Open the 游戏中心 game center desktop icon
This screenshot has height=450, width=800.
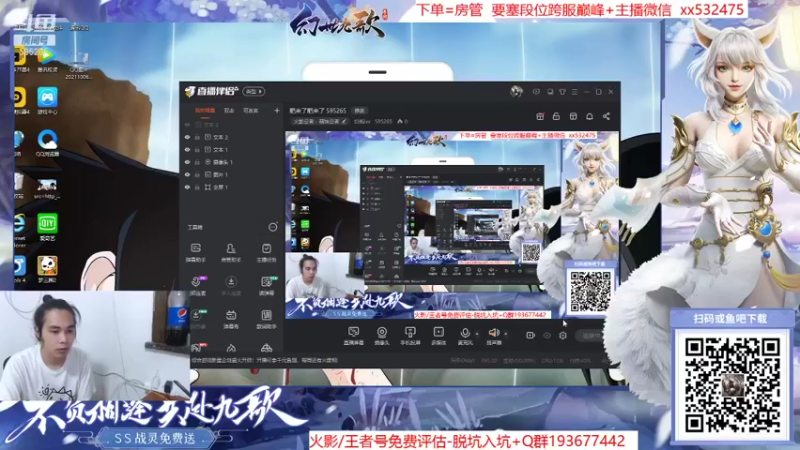tap(47, 101)
